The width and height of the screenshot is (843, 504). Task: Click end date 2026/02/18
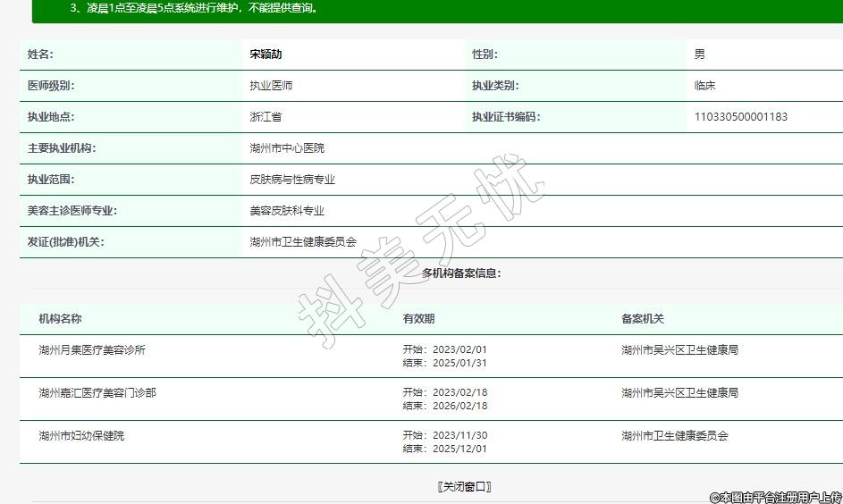(459, 406)
